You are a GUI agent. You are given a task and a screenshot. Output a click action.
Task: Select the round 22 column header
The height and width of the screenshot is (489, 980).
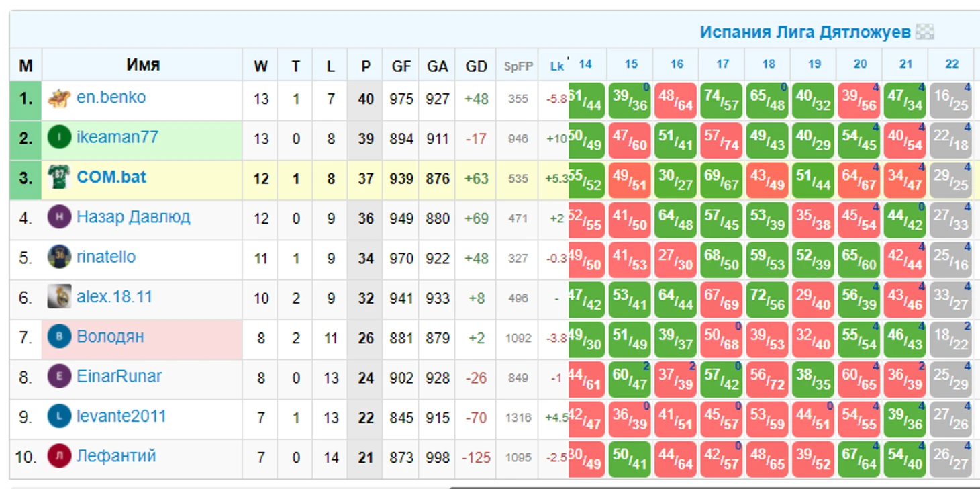[x=952, y=64]
